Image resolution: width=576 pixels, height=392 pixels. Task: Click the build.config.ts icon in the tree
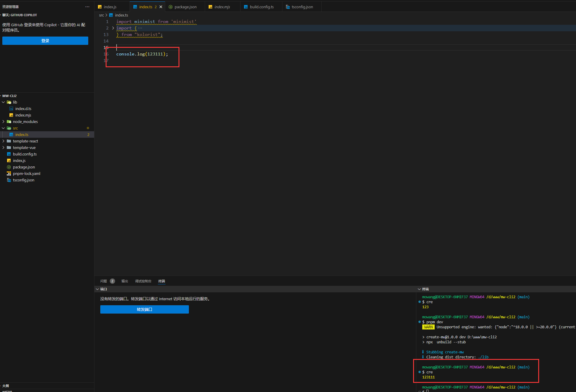tap(9, 154)
